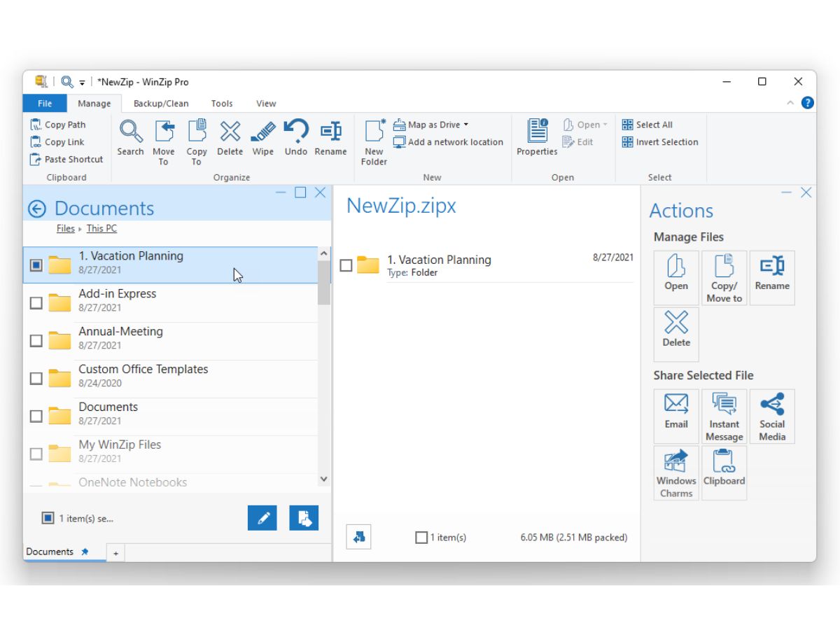Switch to the Tools ribbon tab
Viewport: 840px width, 630px height.
click(222, 103)
